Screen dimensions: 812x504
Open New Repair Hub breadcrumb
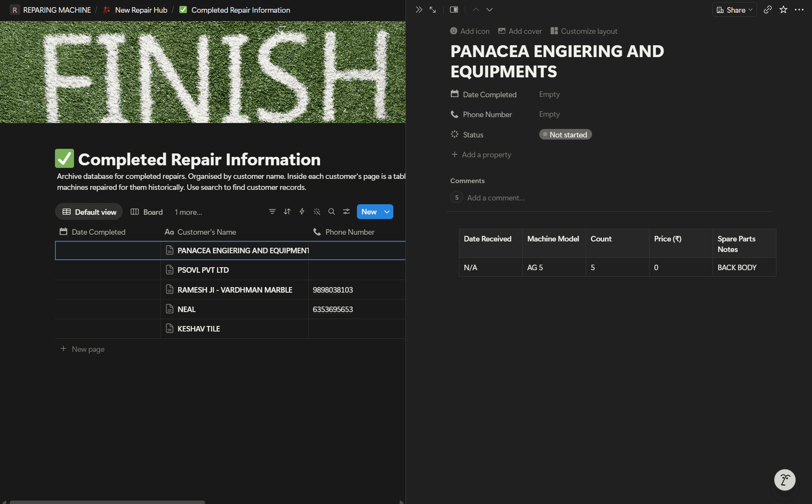click(135, 10)
